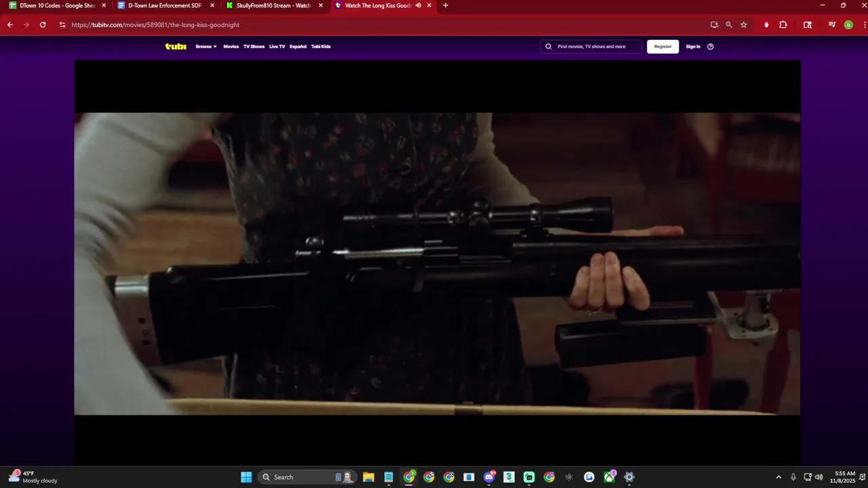
Task: Open the zoom magnifier icon in address bar
Action: tap(729, 24)
